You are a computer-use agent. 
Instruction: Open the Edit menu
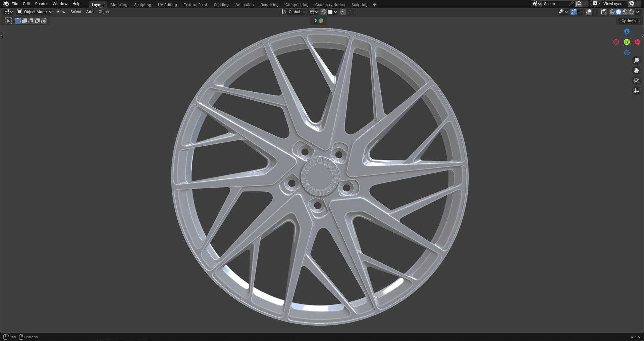click(26, 4)
